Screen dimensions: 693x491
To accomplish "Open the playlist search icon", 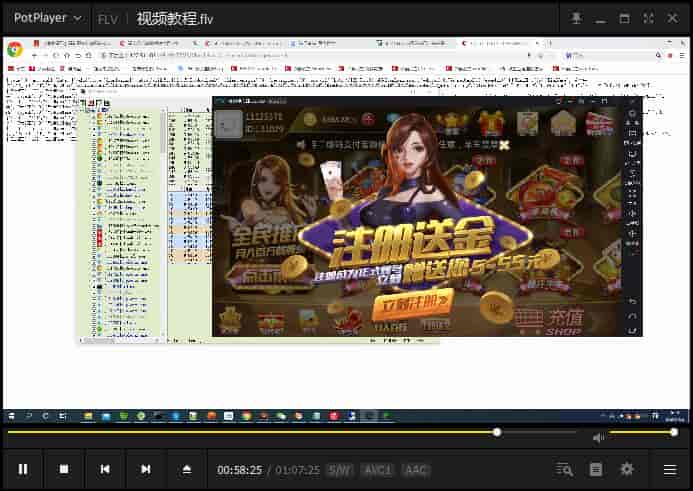I will pos(565,469).
